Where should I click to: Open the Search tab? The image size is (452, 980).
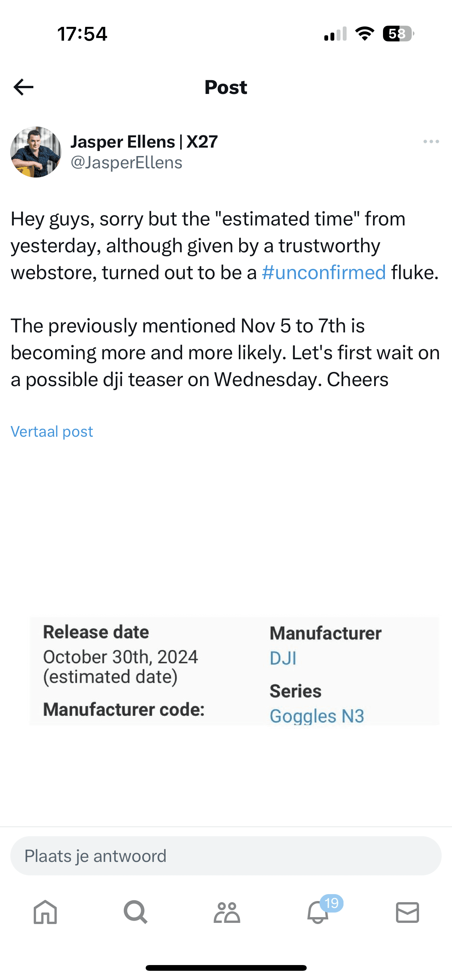135,912
